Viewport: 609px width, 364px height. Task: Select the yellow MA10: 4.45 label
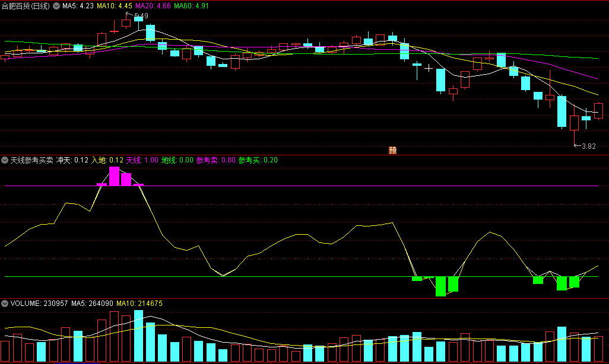pos(114,6)
